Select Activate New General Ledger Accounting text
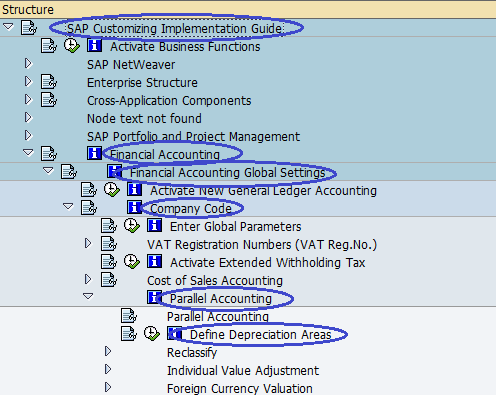 pos(263,191)
